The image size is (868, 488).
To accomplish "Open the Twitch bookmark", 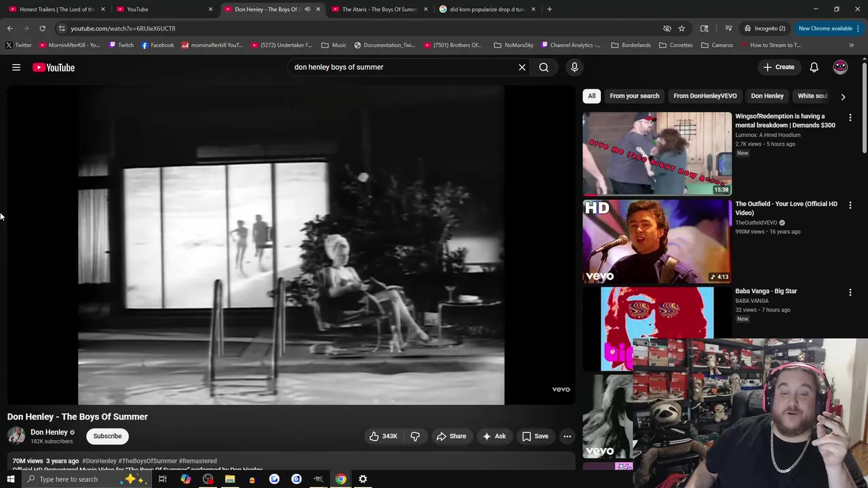I will 121,45.
